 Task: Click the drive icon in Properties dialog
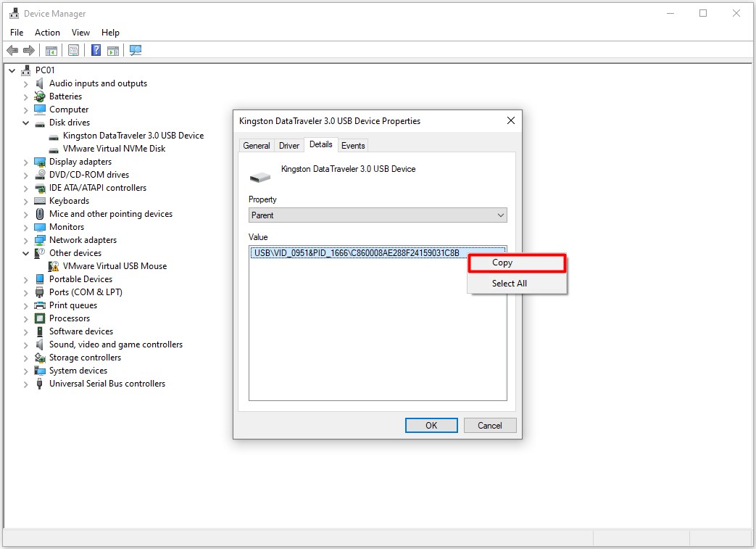(x=260, y=178)
